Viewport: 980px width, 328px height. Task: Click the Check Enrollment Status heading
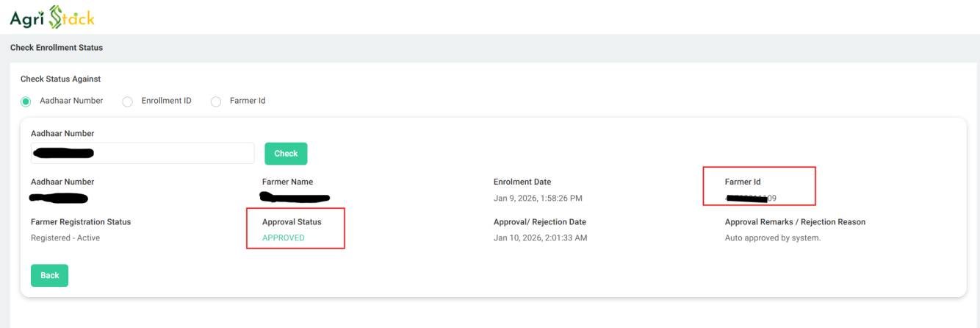tap(57, 48)
